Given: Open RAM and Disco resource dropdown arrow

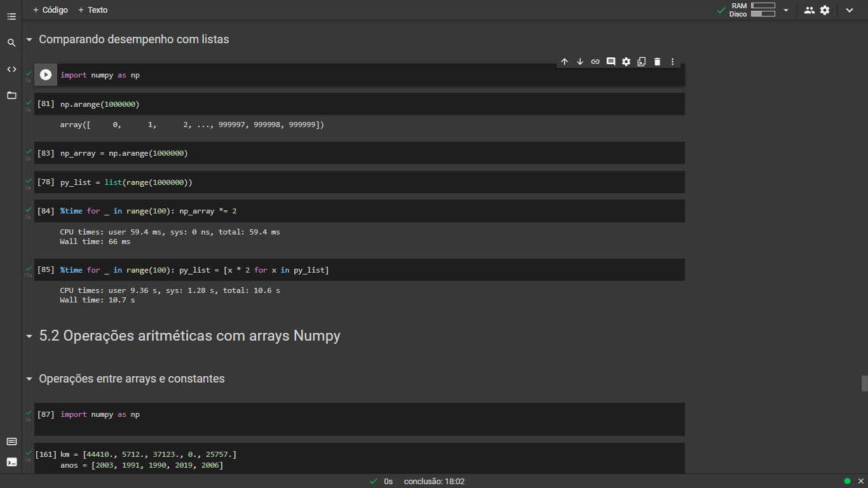Looking at the screenshot, I should 786,10.
